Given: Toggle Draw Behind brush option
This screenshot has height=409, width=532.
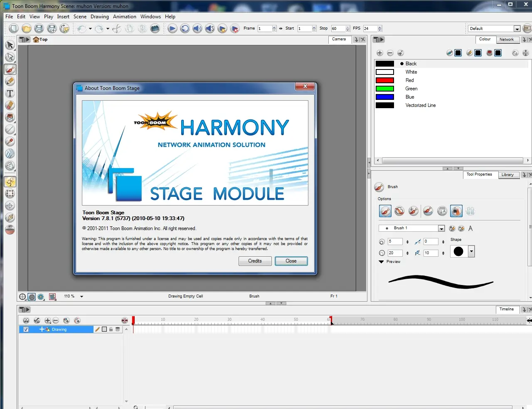Looking at the screenshot, I should click(399, 211).
